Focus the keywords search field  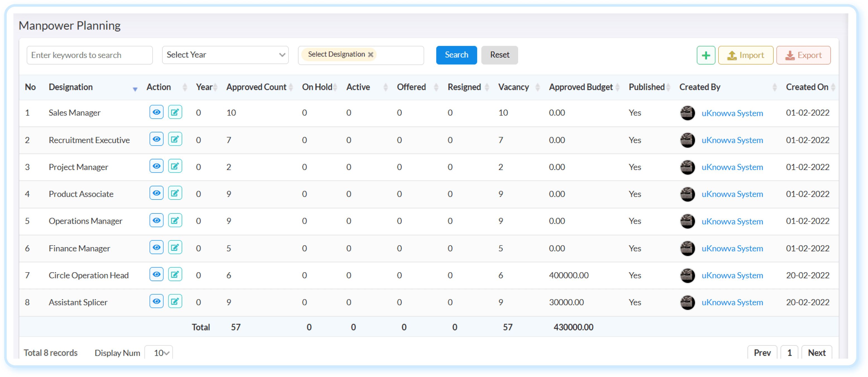click(x=90, y=55)
